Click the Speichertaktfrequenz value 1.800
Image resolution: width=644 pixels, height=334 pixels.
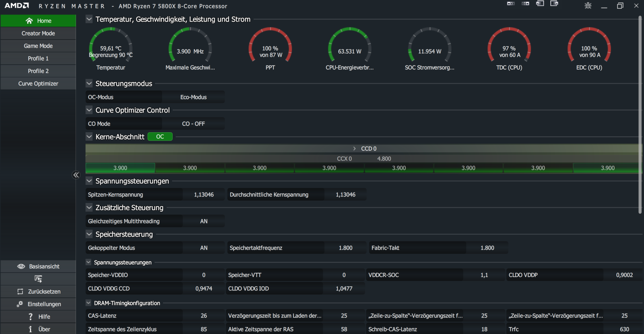pyautogui.click(x=345, y=248)
